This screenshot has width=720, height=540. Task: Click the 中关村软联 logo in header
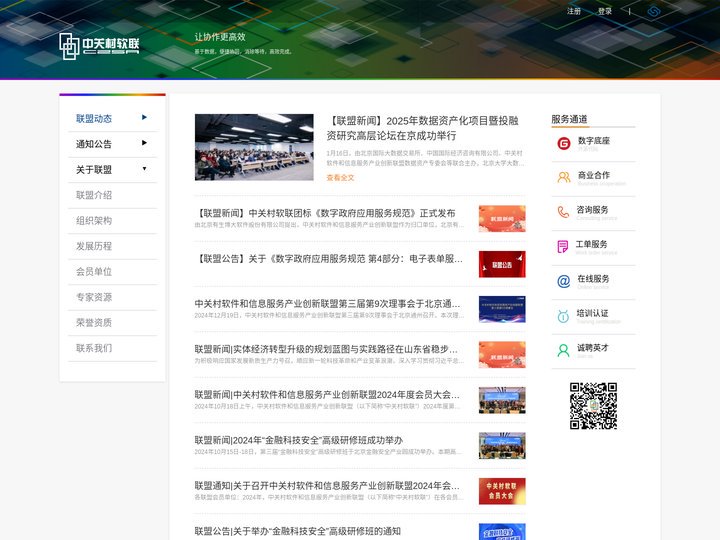point(99,46)
